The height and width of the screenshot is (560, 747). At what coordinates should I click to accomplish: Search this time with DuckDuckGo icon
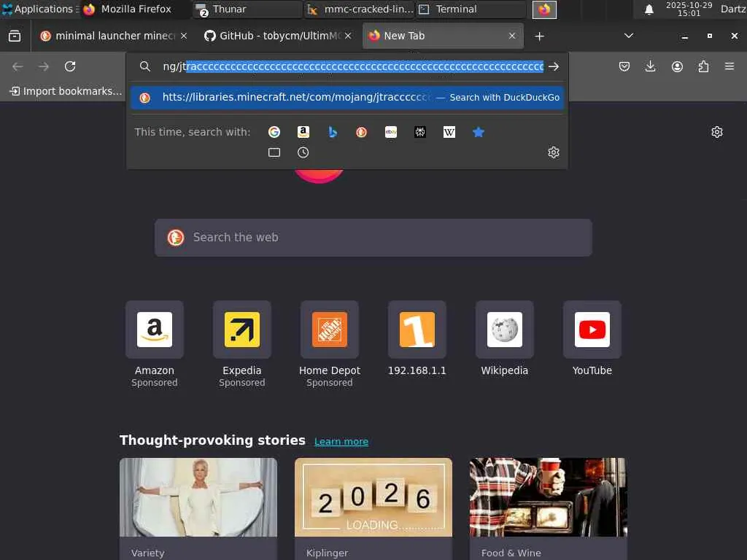click(x=362, y=132)
